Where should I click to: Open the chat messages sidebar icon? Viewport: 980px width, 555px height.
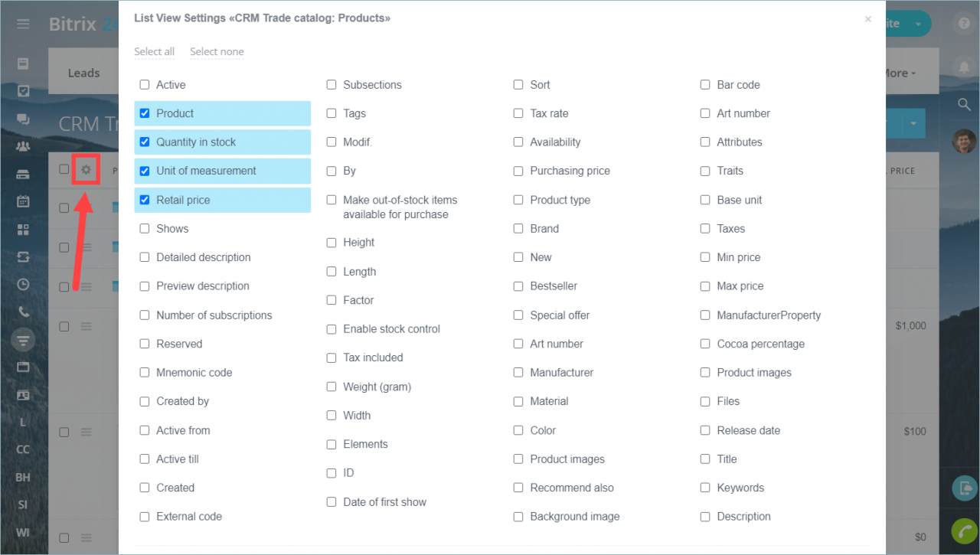(x=23, y=119)
